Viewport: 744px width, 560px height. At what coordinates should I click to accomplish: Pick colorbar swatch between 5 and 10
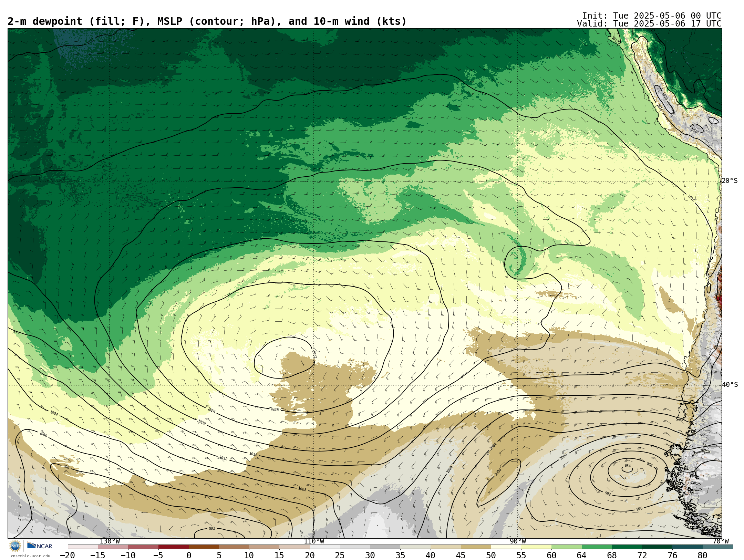(234, 547)
